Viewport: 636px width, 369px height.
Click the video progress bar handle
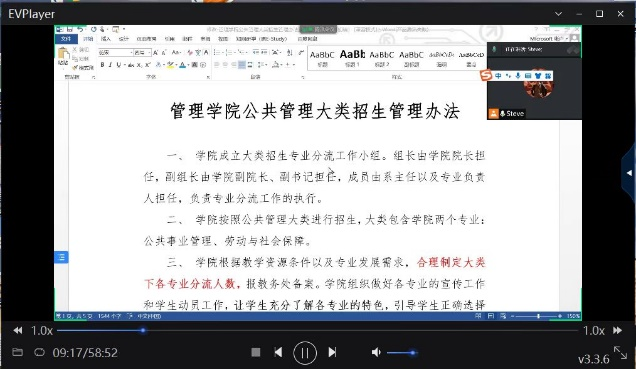143,330
